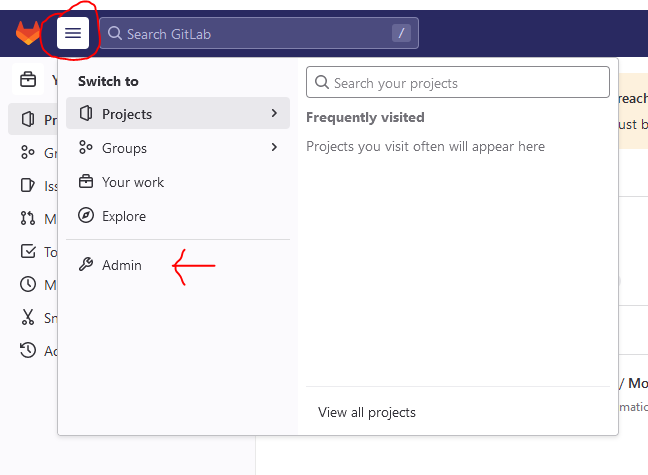The height and width of the screenshot is (475, 648).
Task: Select the To-Do list sidebar icon
Action: 27,252
